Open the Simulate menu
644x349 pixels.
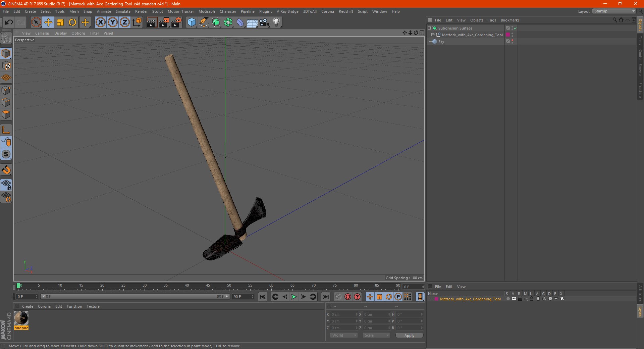click(x=123, y=11)
